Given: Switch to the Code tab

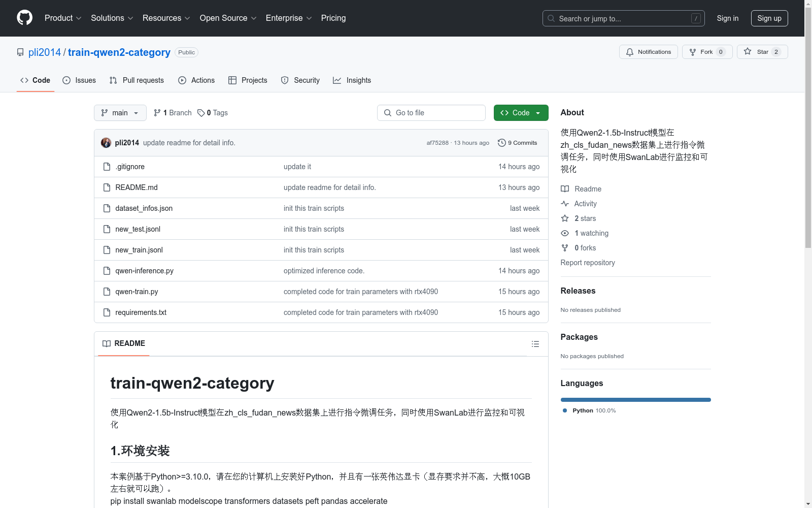Looking at the screenshot, I should tap(36, 80).
